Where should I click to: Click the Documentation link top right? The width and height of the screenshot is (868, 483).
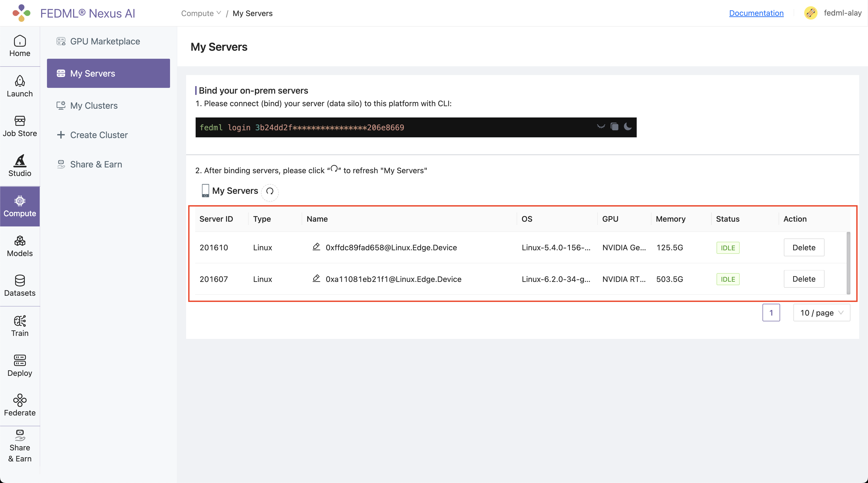point(757,13)
